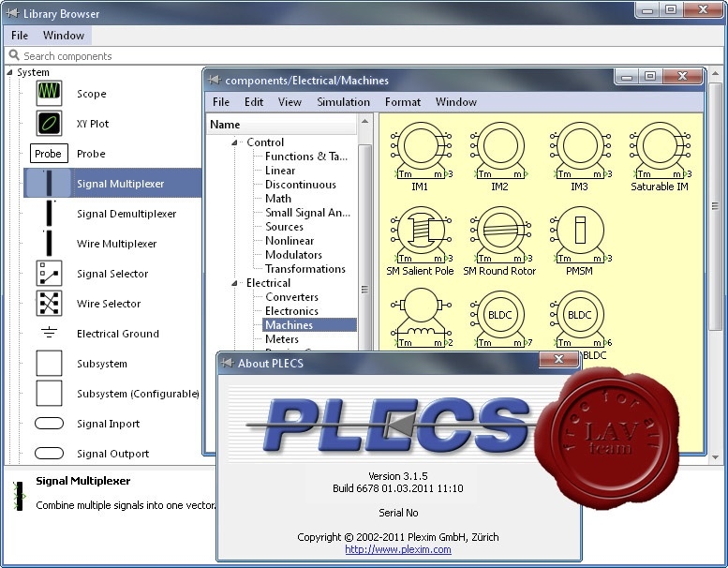Image resolution: width=728 pixels, height=568 pixels.
Task: Select the BLDC machine icon with 7 outputs
Action: (500, 320)
